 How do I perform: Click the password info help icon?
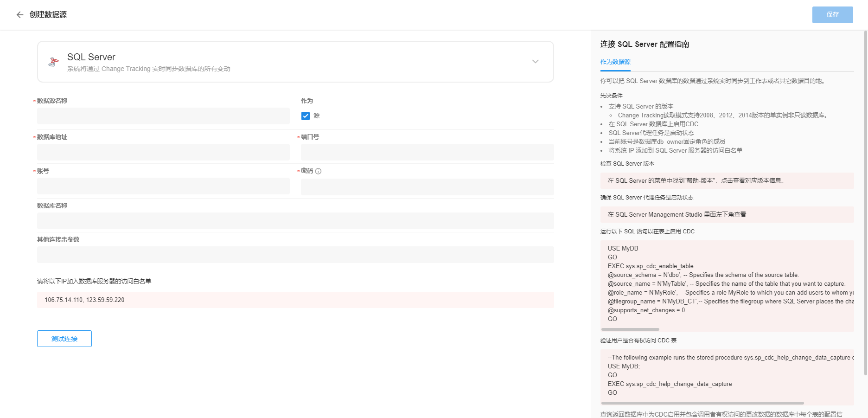[318, 171]
